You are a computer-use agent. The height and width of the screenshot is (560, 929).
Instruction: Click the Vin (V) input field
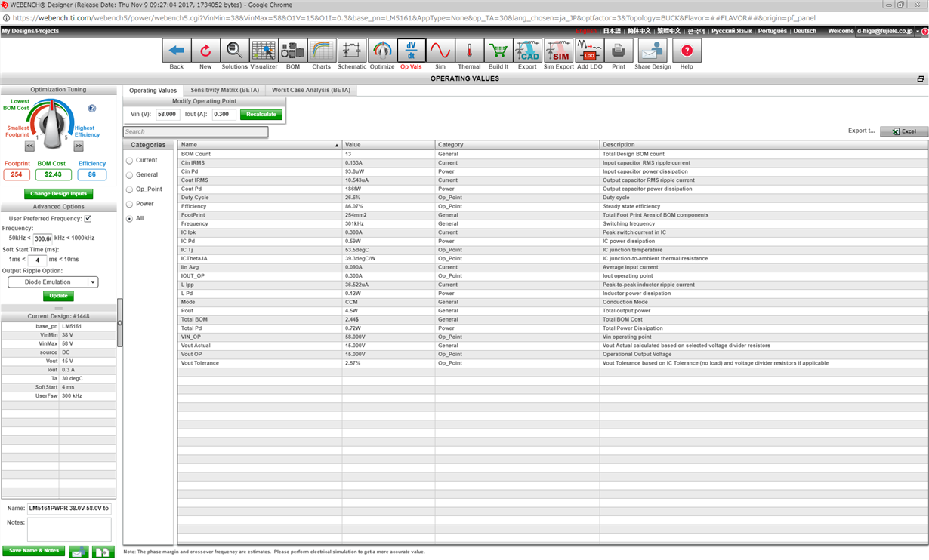[167, 115]
